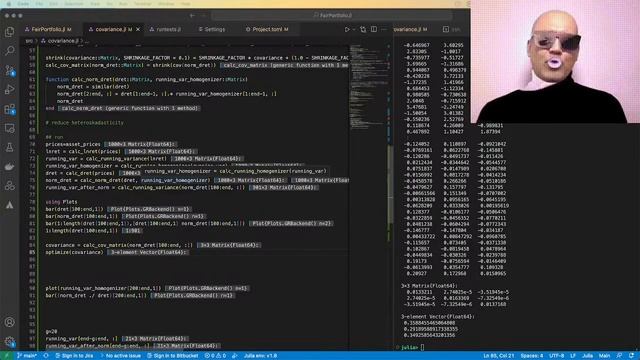The width and height of the screenshot is (640, 360).
Task: Click Ln 85, Col 21 cursor position
Action: 498,356
